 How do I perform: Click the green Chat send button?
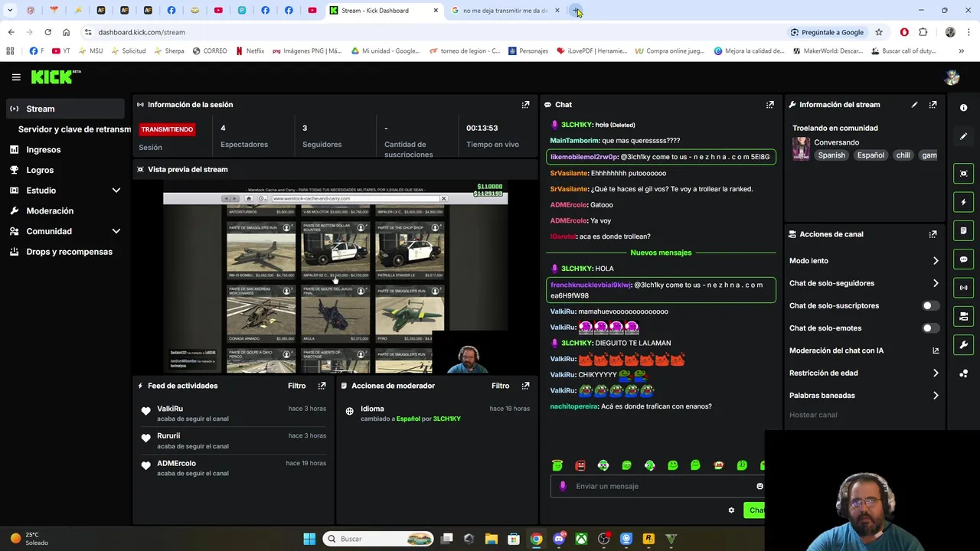pos(755,510)
